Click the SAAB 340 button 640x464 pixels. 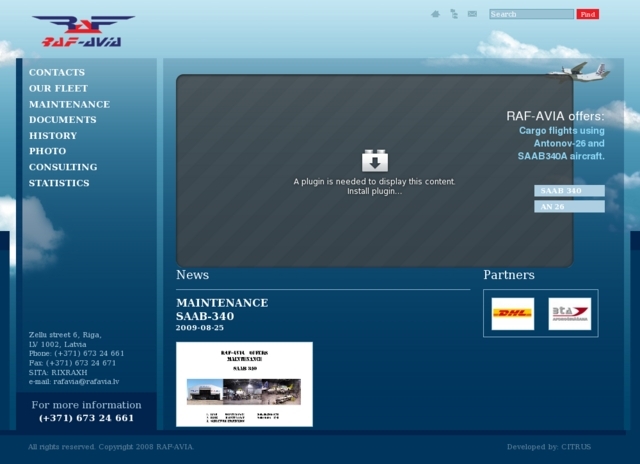pos(569,191)
